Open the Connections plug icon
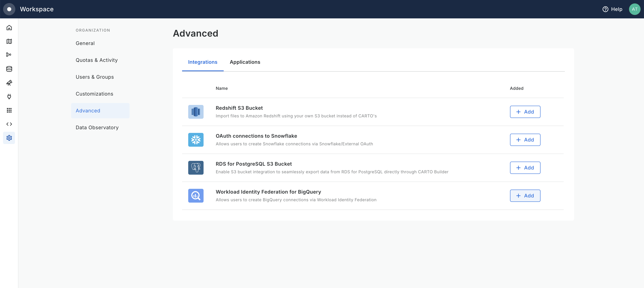The height and width of the screenshot is (288, 644). click(9, 97)
